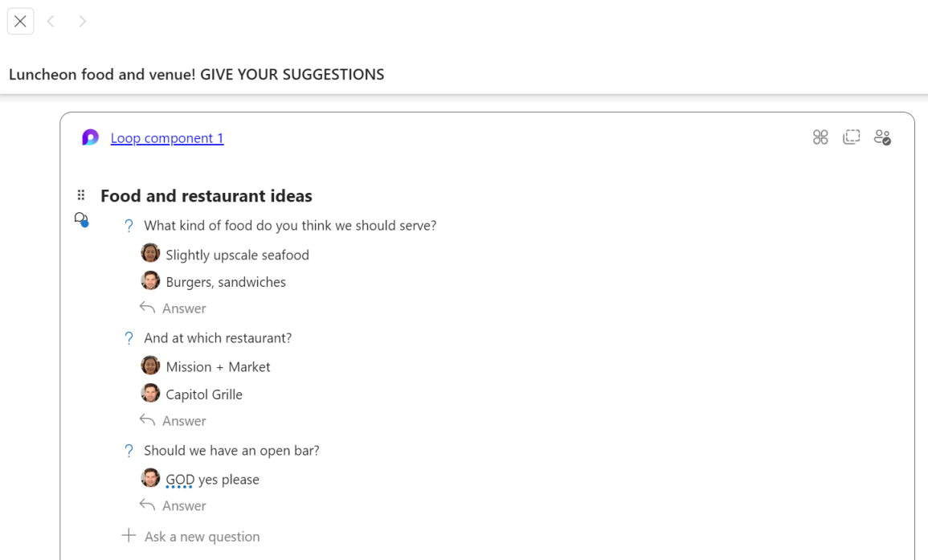Answer the restaurant question

[183, 421]
